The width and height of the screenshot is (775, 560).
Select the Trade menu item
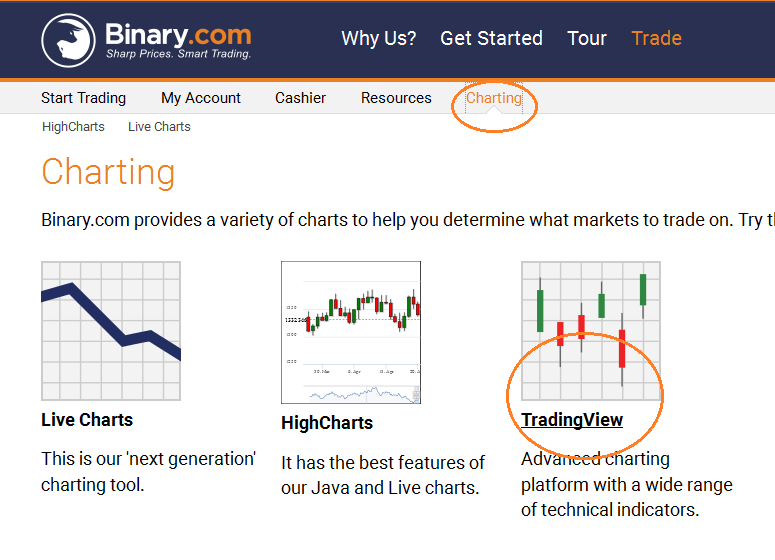[x=656, y=38]
